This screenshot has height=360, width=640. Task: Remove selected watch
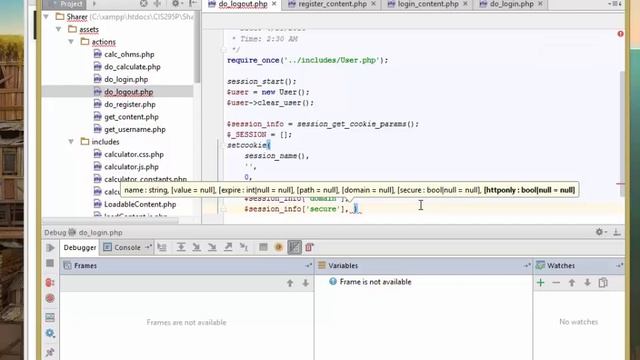[x=556, y=282]
